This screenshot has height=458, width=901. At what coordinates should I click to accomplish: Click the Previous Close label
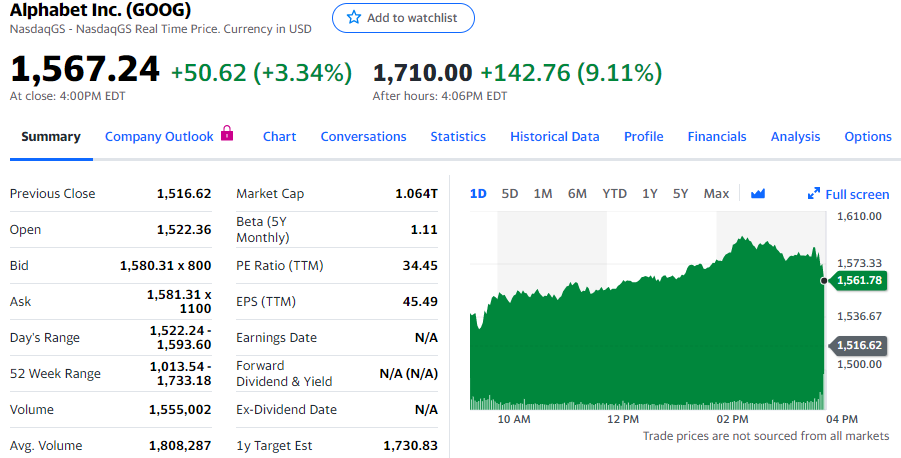pos(52,194)
